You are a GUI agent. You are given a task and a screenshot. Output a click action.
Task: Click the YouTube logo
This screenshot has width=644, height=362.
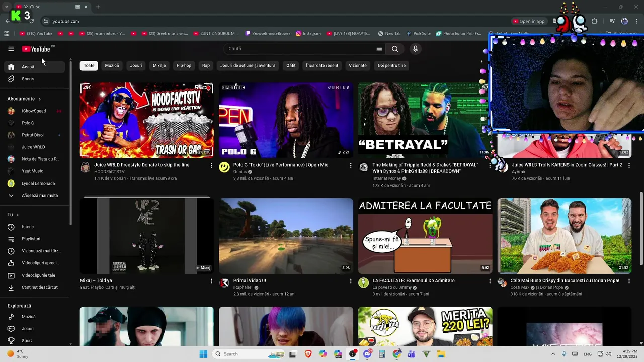(36, 49)
